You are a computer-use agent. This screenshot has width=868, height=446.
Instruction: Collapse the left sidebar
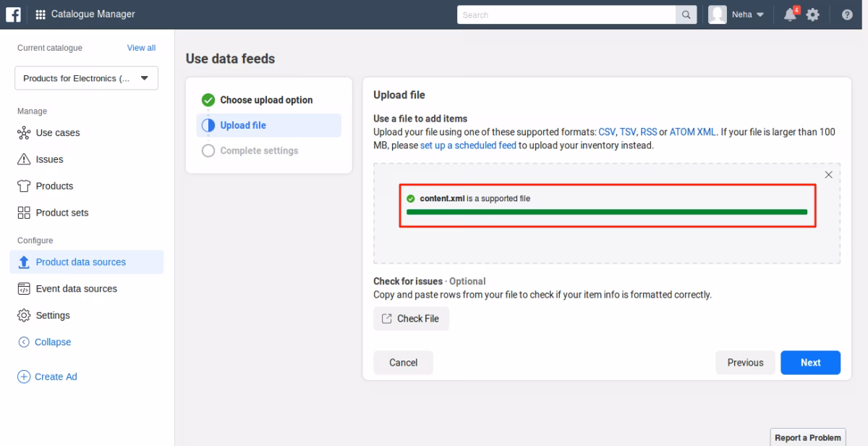pos(44,342)
